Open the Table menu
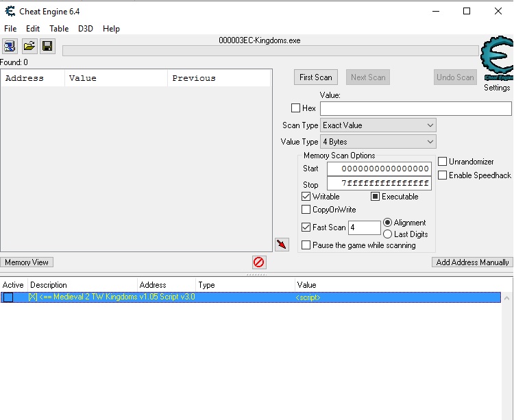This screenshot has height=420, width=514. [59, 29]
